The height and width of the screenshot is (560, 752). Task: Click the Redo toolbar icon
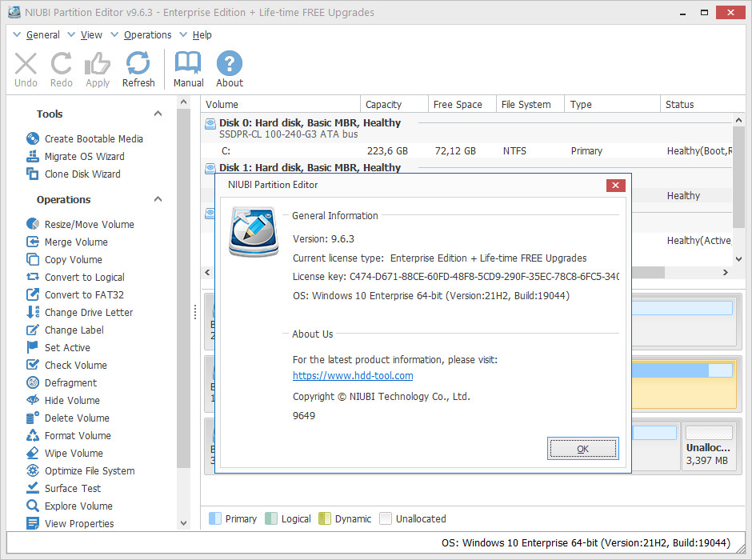point(62,63)
